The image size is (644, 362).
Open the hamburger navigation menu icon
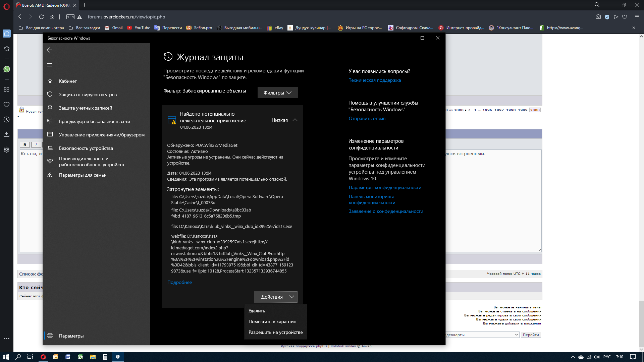point(50,65)
